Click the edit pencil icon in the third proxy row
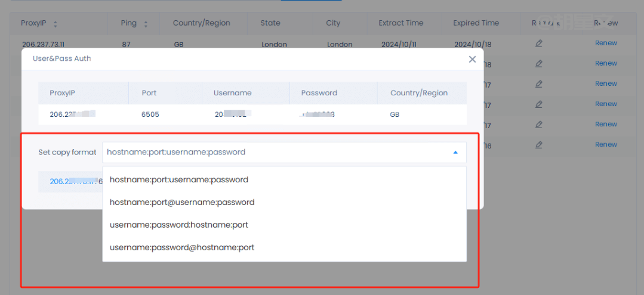The width and height of the screenshot is (644, 295). pyautogui.click(x=539, y=84)
